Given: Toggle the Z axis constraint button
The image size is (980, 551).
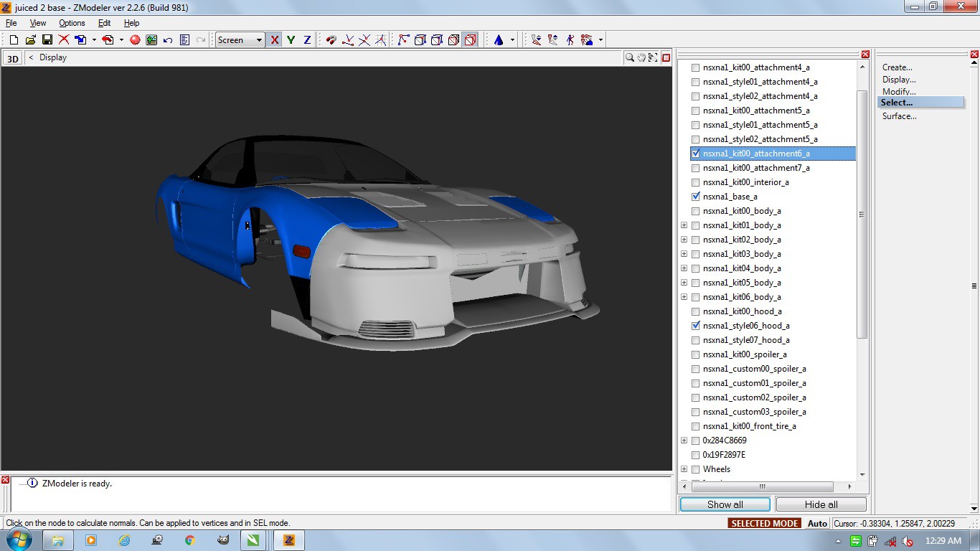Looking at the screenshot, I should [x=307, y=40].
